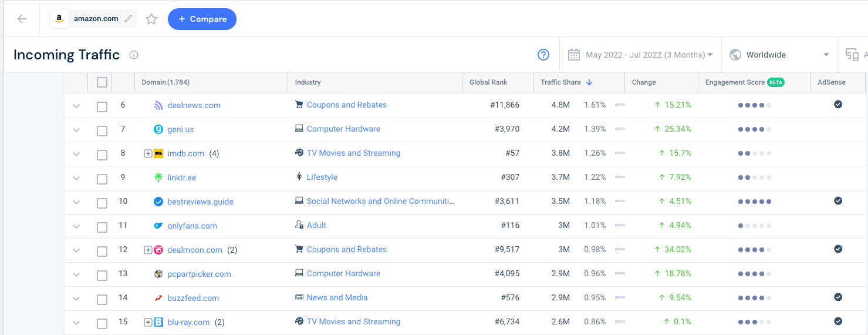Click the back arrow icon
The image size is (868, 335).
22,19
